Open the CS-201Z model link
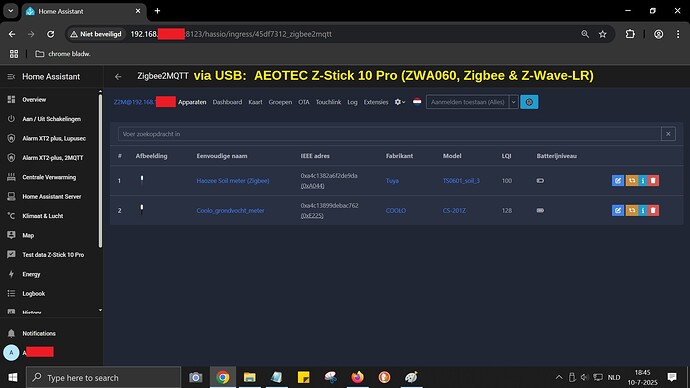690x388 pixels. [x=454, y=210]
